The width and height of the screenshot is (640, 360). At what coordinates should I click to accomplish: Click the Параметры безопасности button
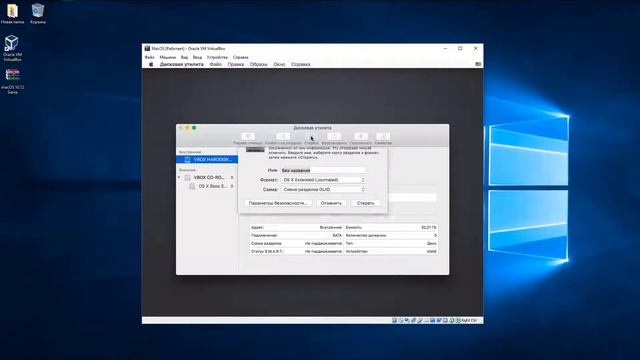pos(278,203)
